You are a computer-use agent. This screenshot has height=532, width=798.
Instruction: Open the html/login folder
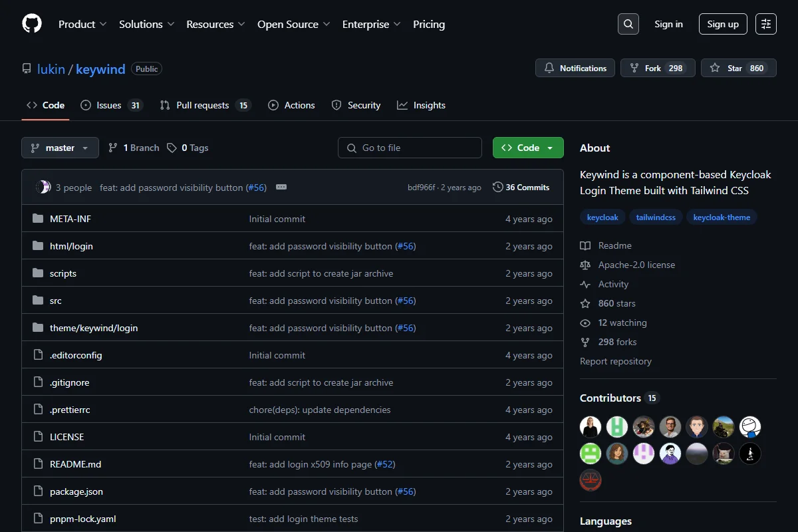click(x=71, y=246)
